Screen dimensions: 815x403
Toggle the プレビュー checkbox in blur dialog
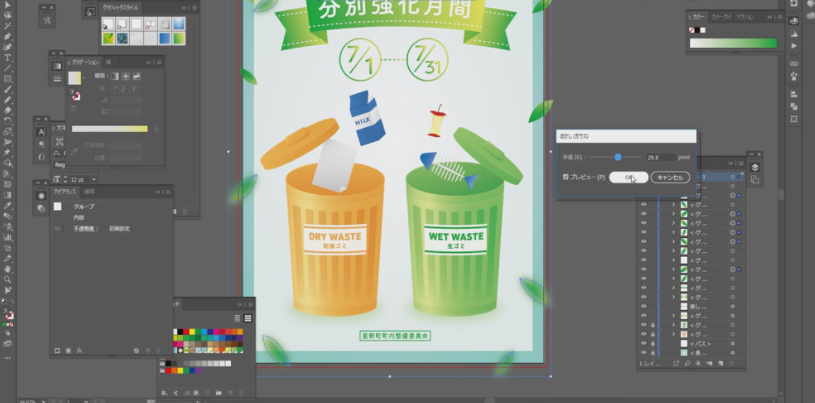566,177
